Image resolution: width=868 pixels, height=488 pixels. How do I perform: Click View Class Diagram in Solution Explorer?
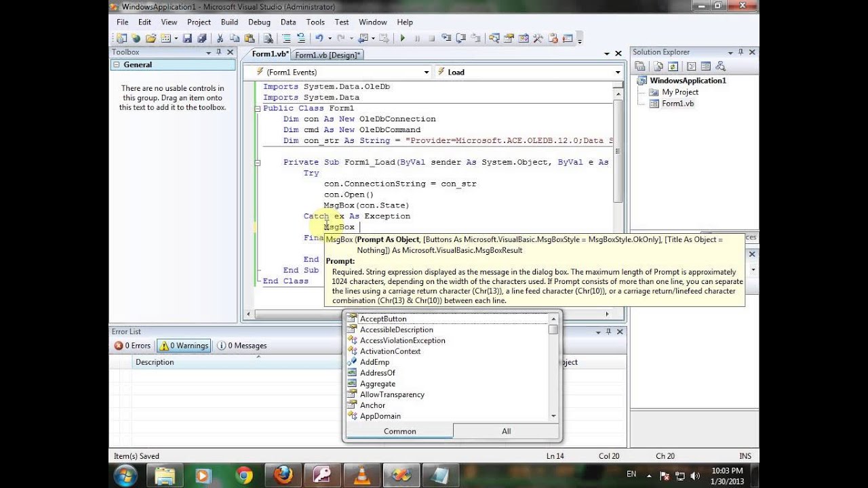pos(720,66)
